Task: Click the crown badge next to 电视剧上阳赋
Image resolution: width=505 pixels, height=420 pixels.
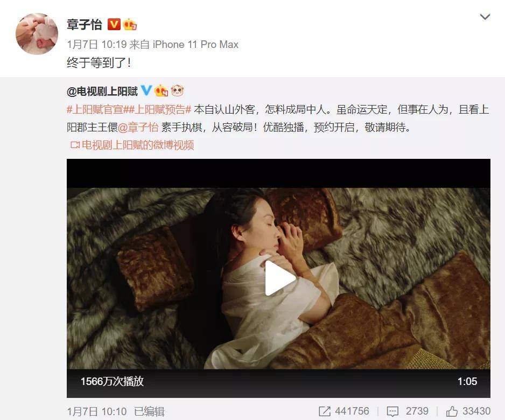Action: (162, 91)
